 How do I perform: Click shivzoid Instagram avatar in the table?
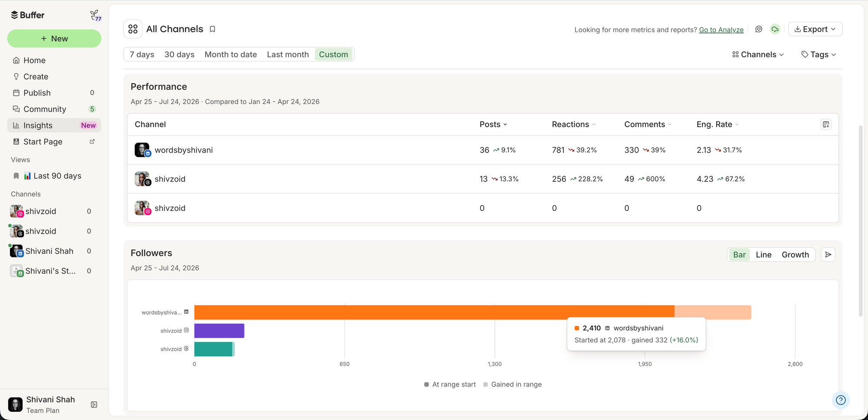(x=142, y=208)
